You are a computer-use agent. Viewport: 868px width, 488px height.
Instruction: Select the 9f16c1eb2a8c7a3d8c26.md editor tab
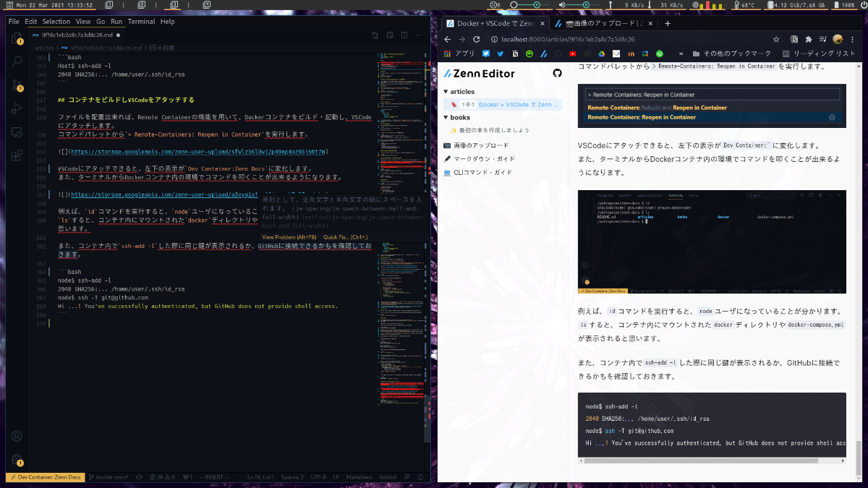[x=77, y=35]
